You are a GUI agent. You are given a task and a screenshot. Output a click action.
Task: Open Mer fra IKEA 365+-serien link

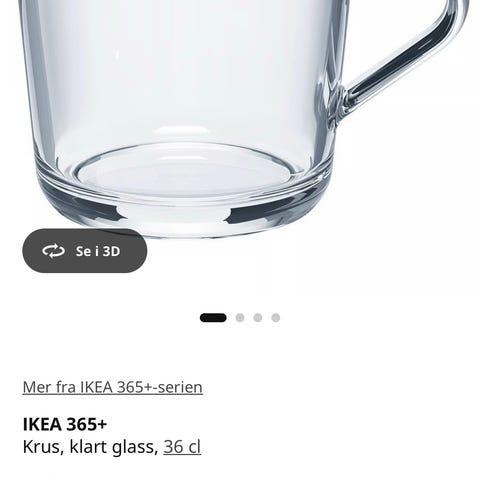(113, 387)
